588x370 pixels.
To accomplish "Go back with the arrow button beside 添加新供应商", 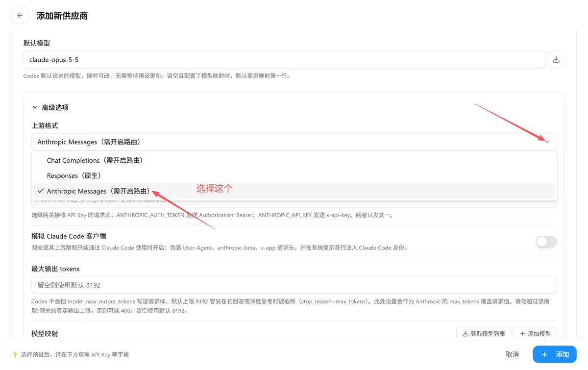I will pyautogui.click(x=20, y=16).
